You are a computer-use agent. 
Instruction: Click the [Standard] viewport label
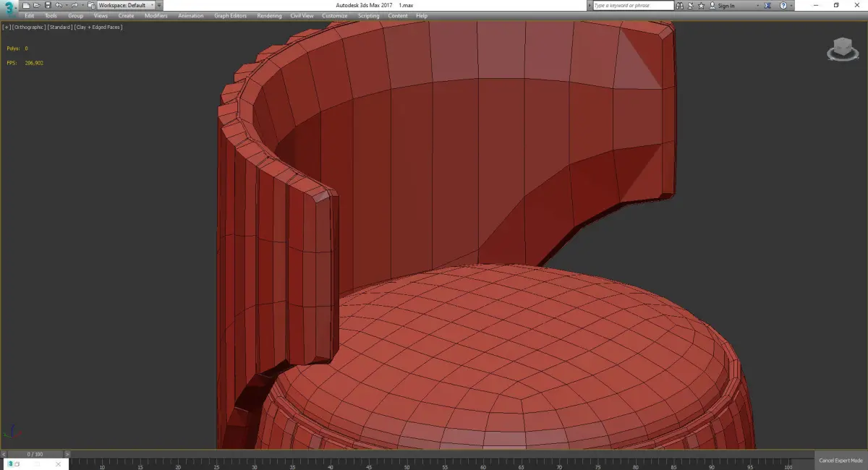coord(60,27)
